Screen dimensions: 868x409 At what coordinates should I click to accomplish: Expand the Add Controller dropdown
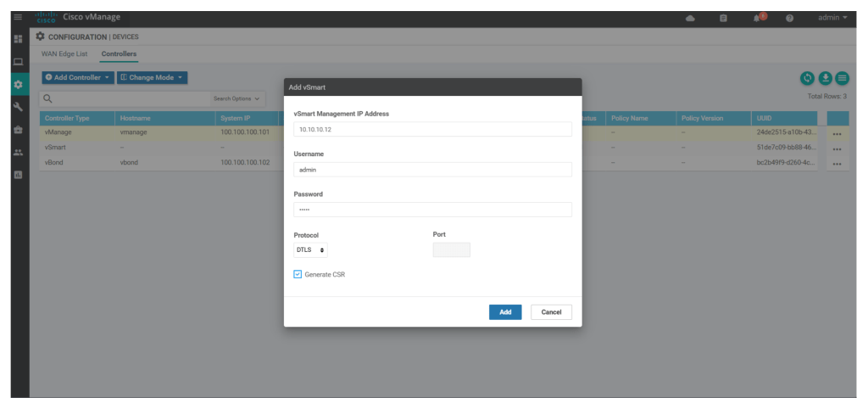pos(78,77)
